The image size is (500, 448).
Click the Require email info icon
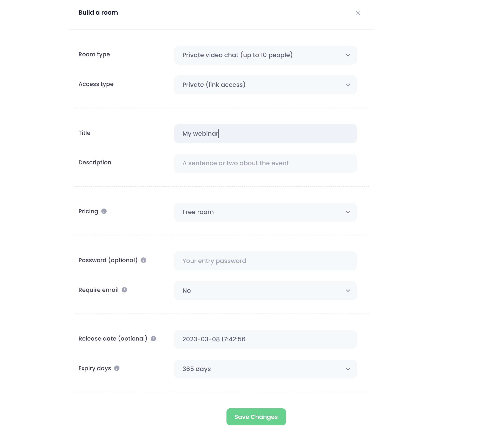(x=124, y=290)
